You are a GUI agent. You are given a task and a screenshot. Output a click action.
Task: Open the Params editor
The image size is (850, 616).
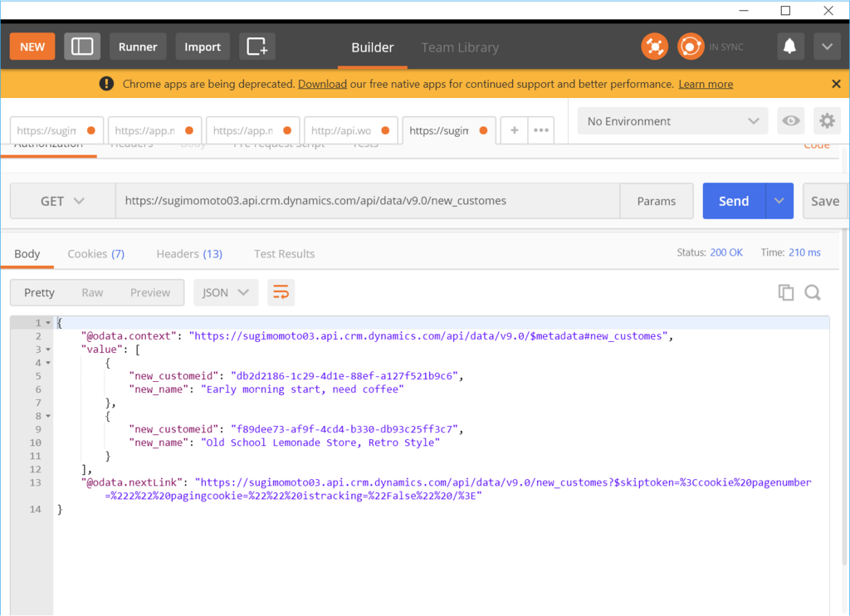click(x=656, y=201)
